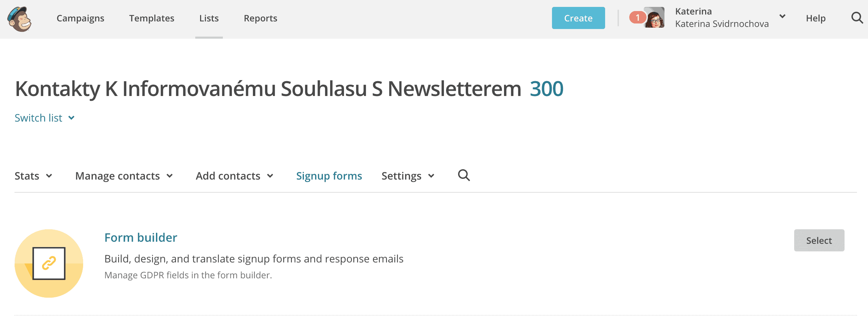The height and width of the screenshot is (317, 868).
Task: Open the Form builder link
Action: pyautogui.click(x=141, y=238)
